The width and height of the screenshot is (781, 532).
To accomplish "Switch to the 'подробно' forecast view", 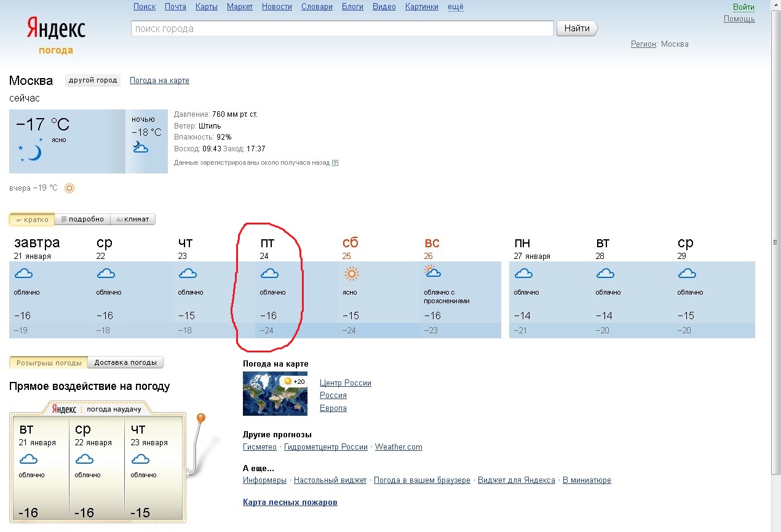I will click(82, 220).
